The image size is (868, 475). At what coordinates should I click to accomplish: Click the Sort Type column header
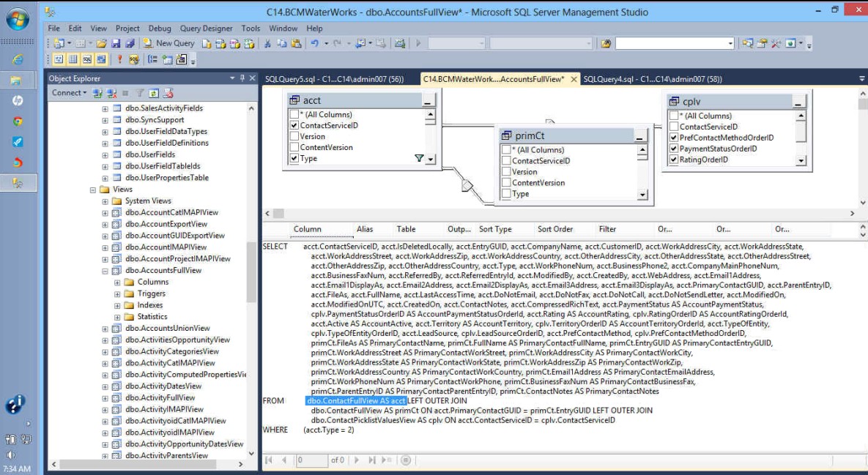[x=495, y=230]
